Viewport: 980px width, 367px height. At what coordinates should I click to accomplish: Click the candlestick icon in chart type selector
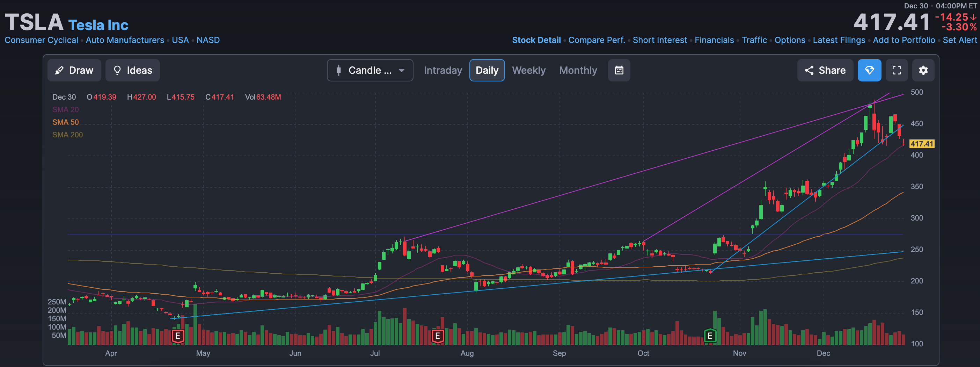[x=338, y=71]
